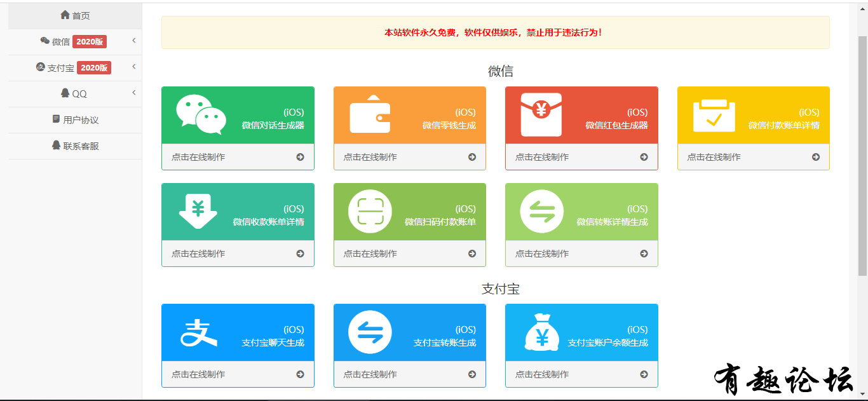Viewport: 868px width, 401px height.
Task: Expand the 微信 sidebar submenu chevron
Action: click(x=134, y=41)
